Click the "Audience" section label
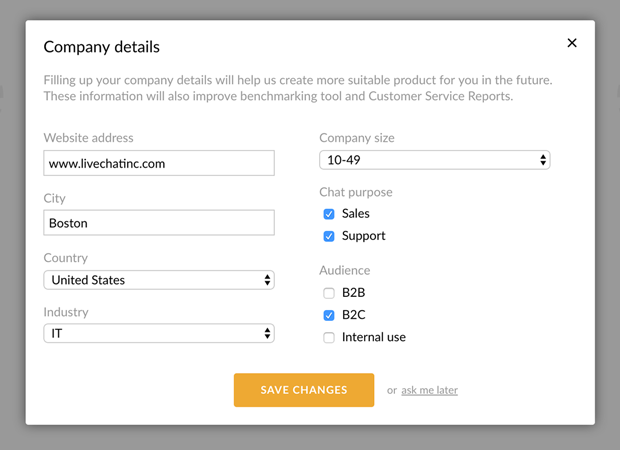Screen dimensions: 620x450 point(344,270)
